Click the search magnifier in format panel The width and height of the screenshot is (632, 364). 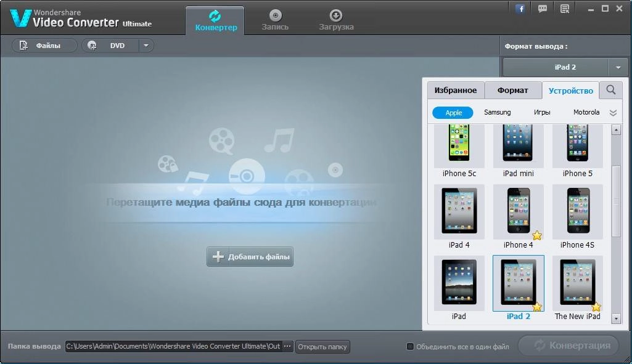click(x=610, y=90)
